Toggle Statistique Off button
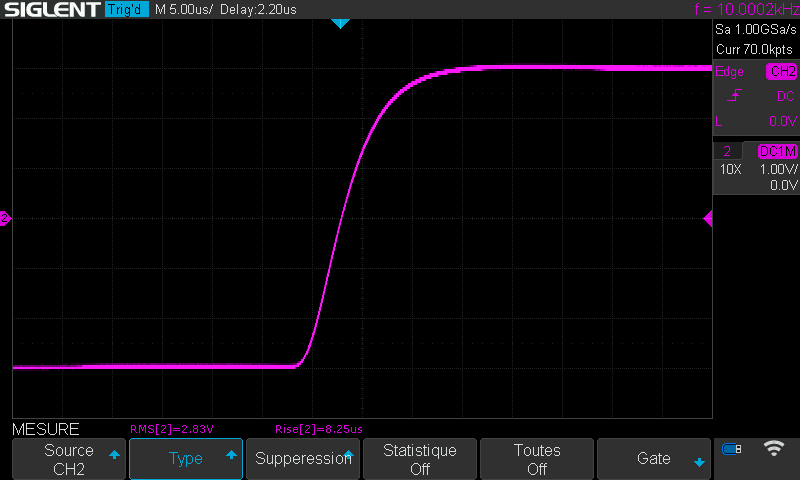Viewport: 800px width, 480px height. tap(420, 459)
